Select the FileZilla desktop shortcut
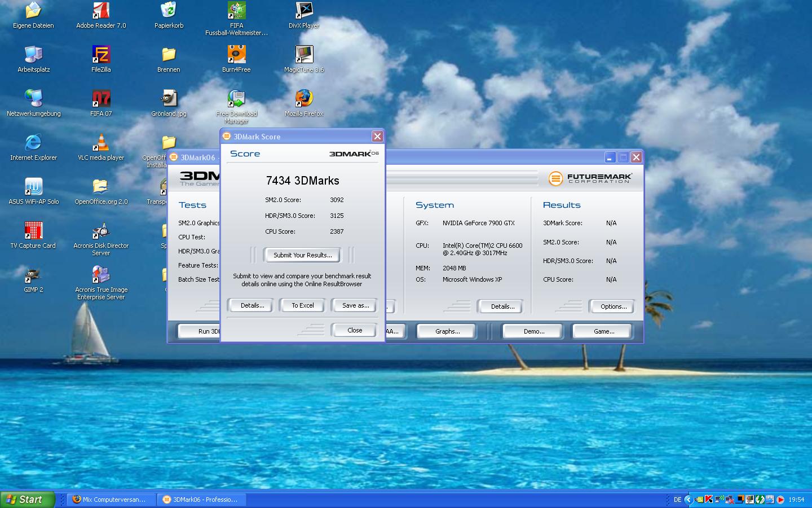Image resolution: width=812 pixels, height=508 pixels. point(101,60)
